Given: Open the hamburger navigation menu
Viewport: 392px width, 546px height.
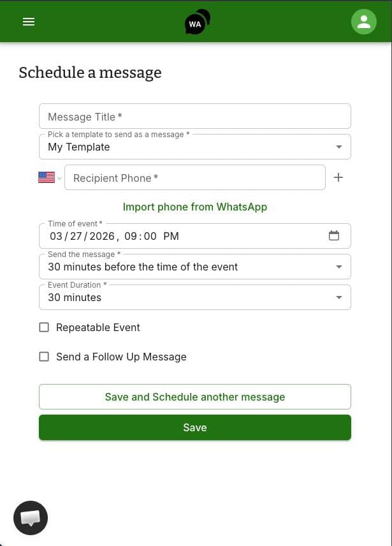Looking at the screenshot, I should [28, 21].
